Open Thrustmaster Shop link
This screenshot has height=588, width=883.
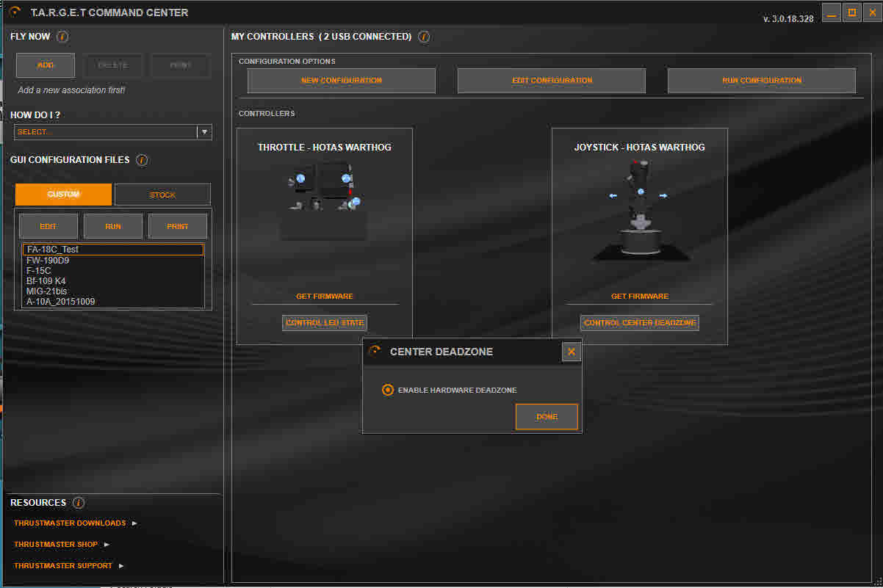point(56,545)
